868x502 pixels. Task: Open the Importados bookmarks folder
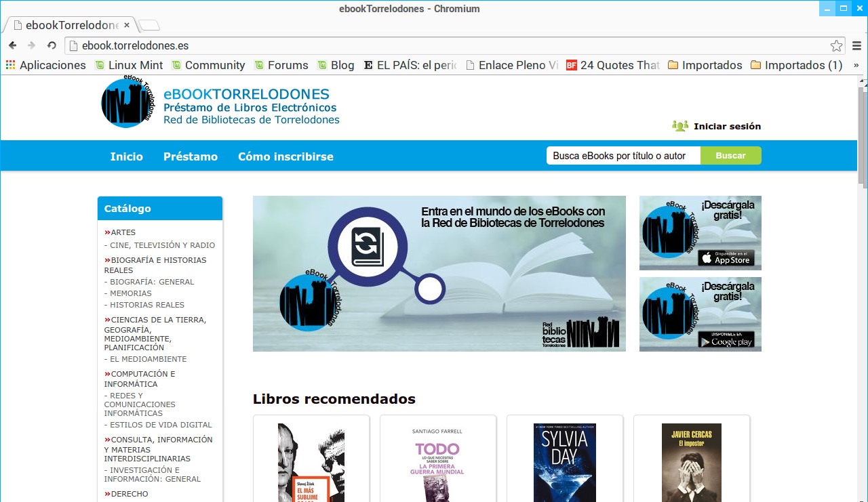click(705, 65)
